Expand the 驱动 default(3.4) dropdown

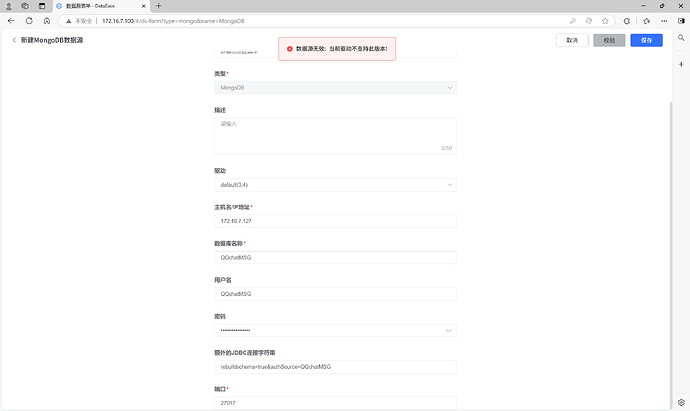[335, 185]
